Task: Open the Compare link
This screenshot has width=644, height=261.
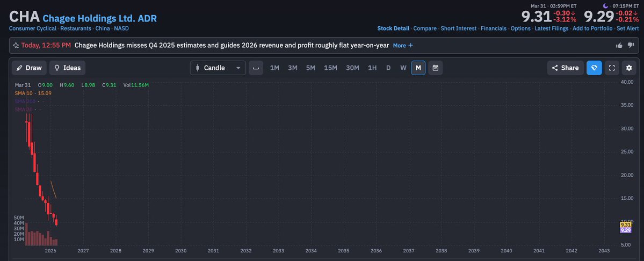Action: pos(425,28)
